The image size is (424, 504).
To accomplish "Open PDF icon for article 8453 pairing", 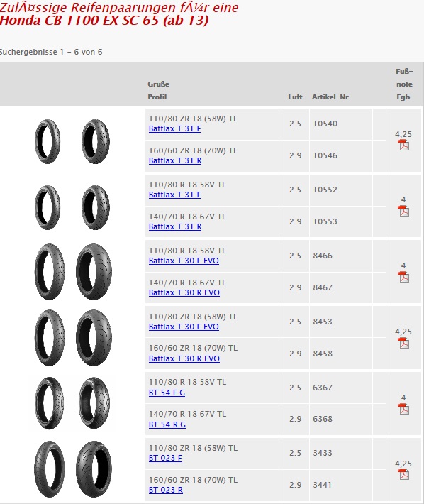I will coord(403,343).
